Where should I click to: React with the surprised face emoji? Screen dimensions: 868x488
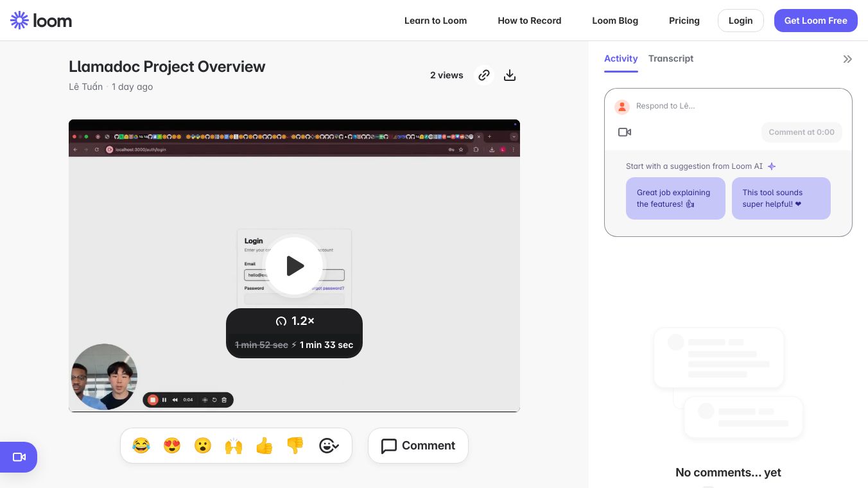pos(203,446)
